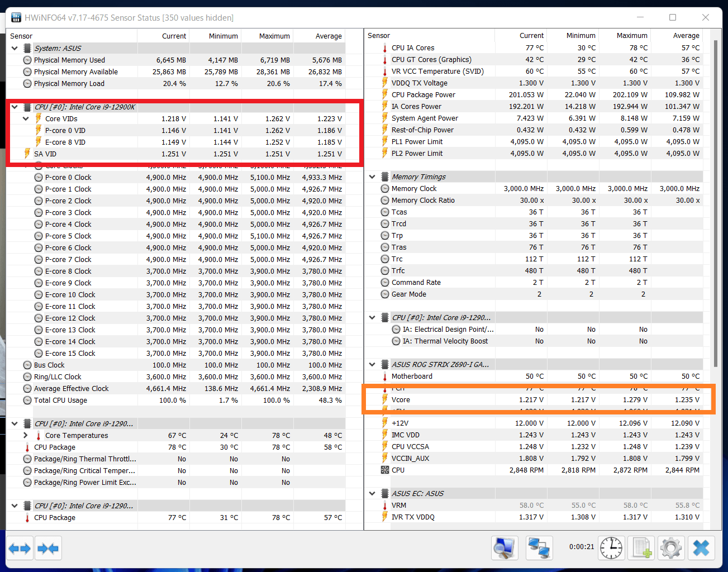Click the gauge icon beside Command Rate
Image resolution: width=728 pixels, height=572 pixels.
[385, 282]
